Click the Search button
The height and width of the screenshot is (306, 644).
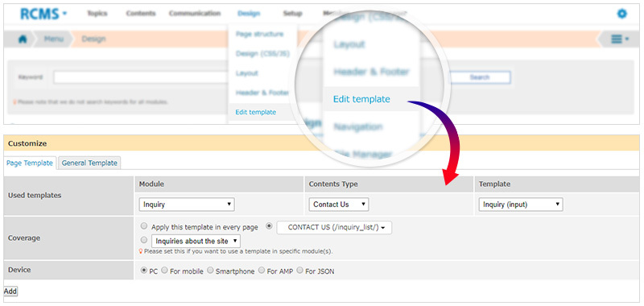click(479, 77)
